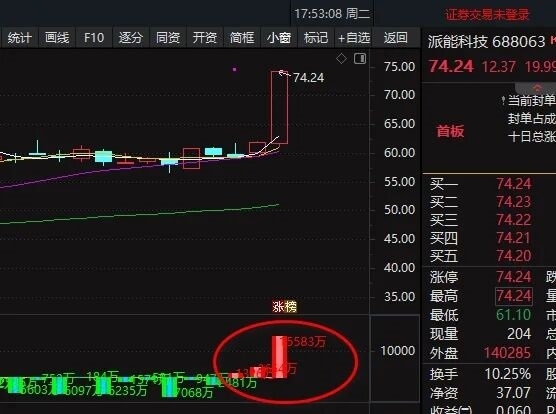Open the 同资 toolbar option
Viewport: 556px width, 414px height.
168,38
